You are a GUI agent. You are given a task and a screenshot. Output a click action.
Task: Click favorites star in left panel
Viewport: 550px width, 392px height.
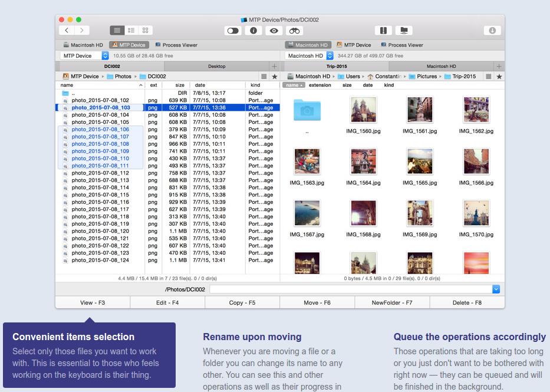point(274,77)
